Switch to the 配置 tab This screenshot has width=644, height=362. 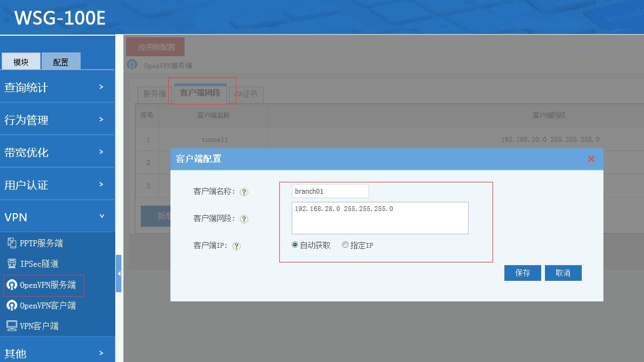point(61,62)
